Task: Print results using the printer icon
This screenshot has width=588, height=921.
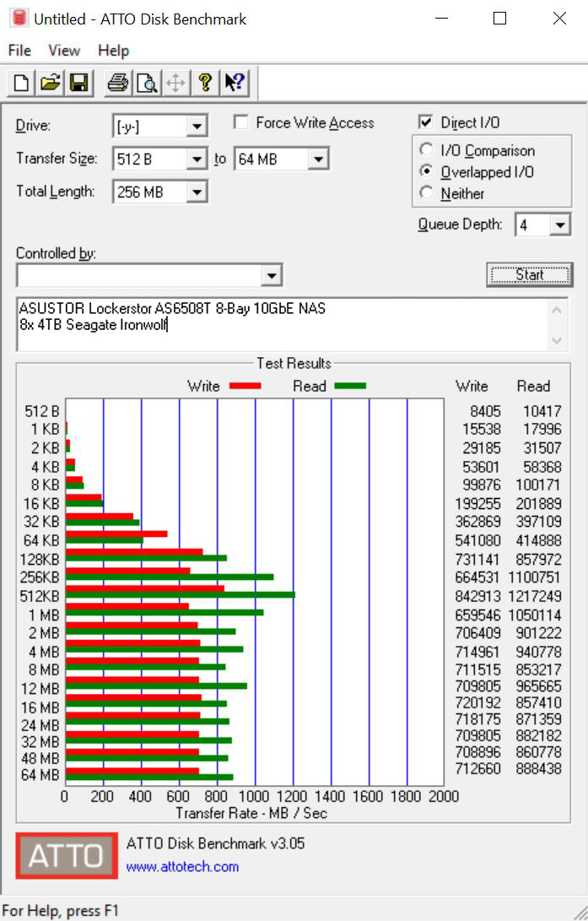Action: click(118, 83)
